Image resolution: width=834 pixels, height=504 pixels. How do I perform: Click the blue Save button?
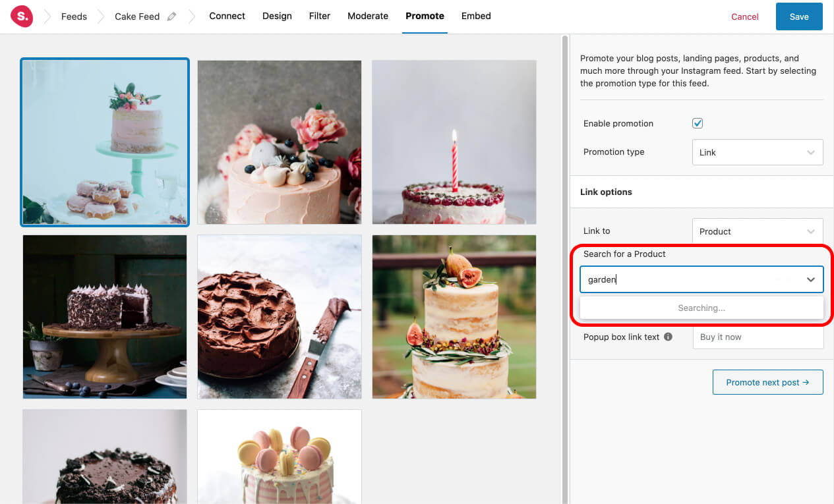coord(799,16)
